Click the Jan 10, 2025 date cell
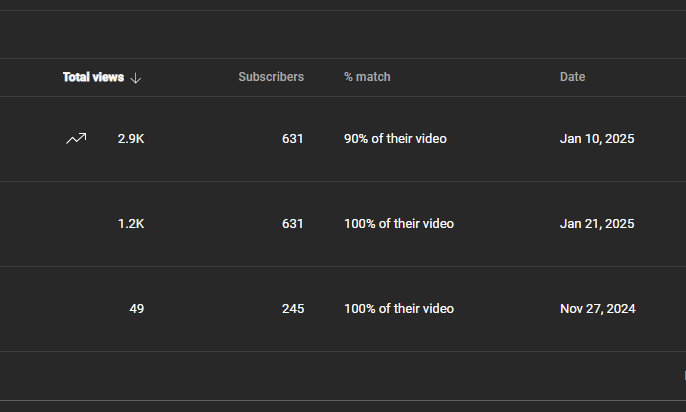This screenshot has width=686, height=412. 597,139
